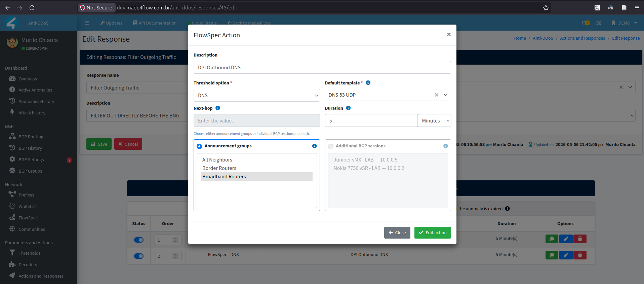
Task: Click the Duration value field
Action: tap(371, 120)
